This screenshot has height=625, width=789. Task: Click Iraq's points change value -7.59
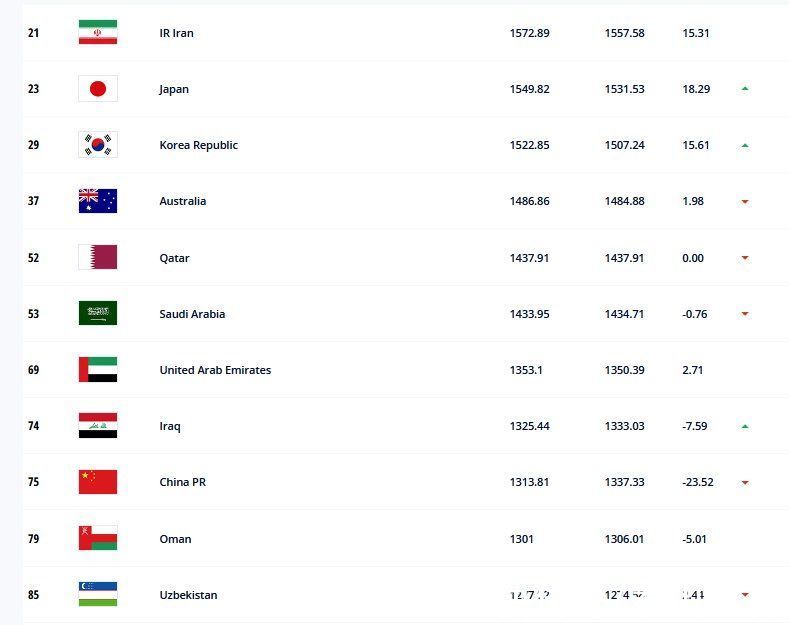(x=694, y=426)
